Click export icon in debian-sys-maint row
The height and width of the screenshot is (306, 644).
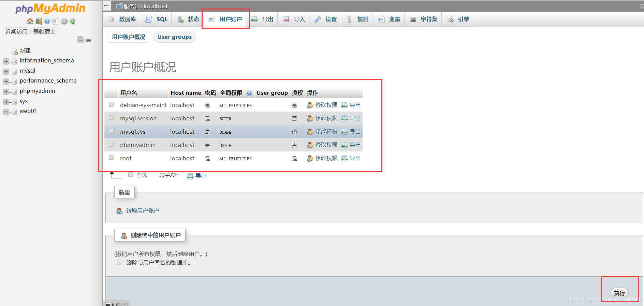point(345,105)
